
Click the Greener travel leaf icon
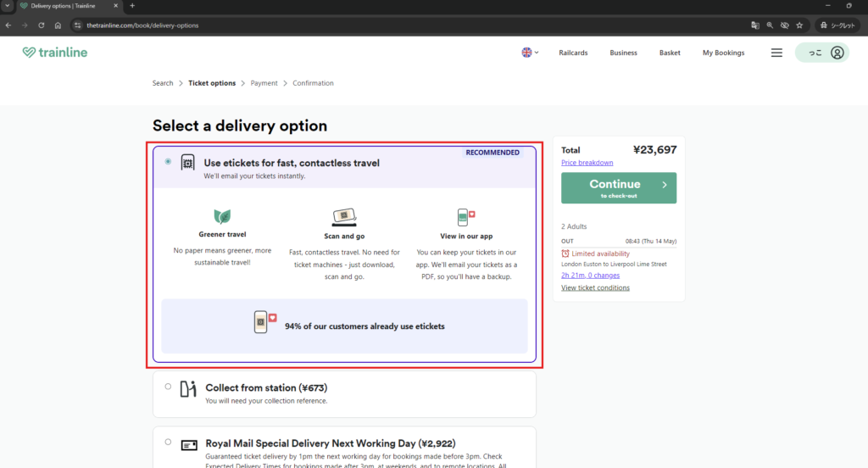(x=222, y=217)
